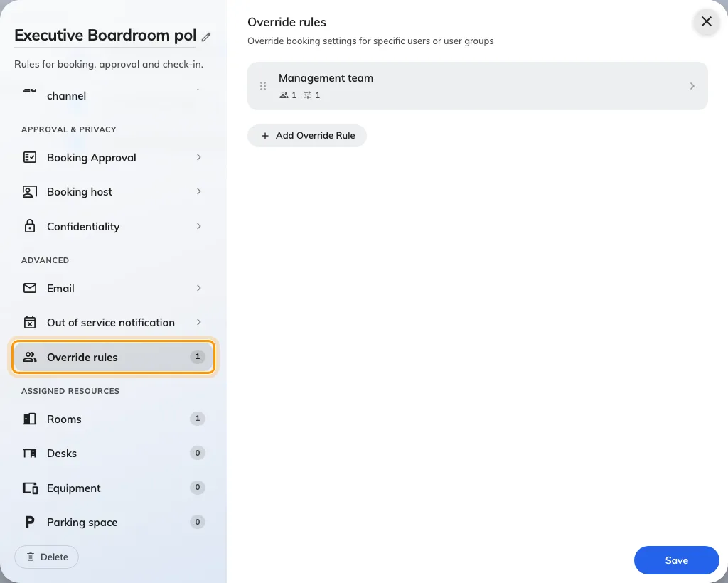Edit the Executive Boardroom policy name field

tap(105, 36)
